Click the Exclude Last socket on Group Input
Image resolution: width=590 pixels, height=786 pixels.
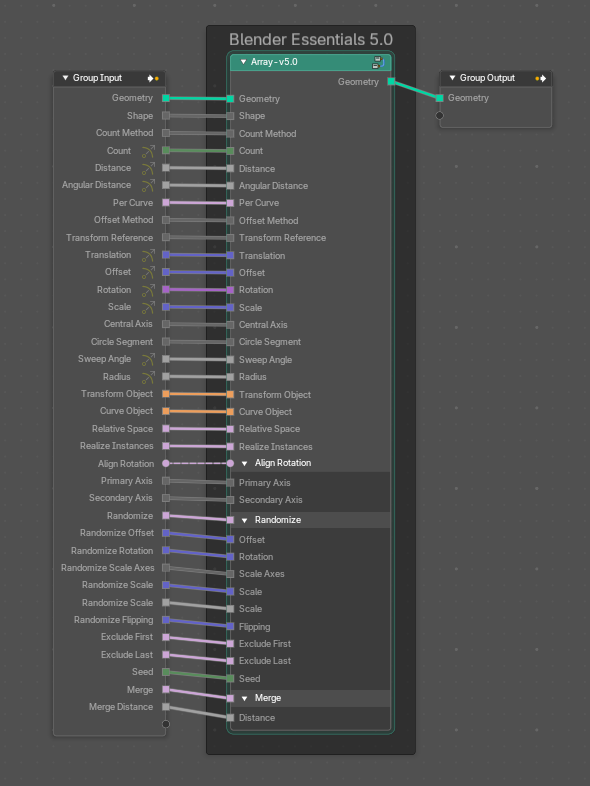166,655
